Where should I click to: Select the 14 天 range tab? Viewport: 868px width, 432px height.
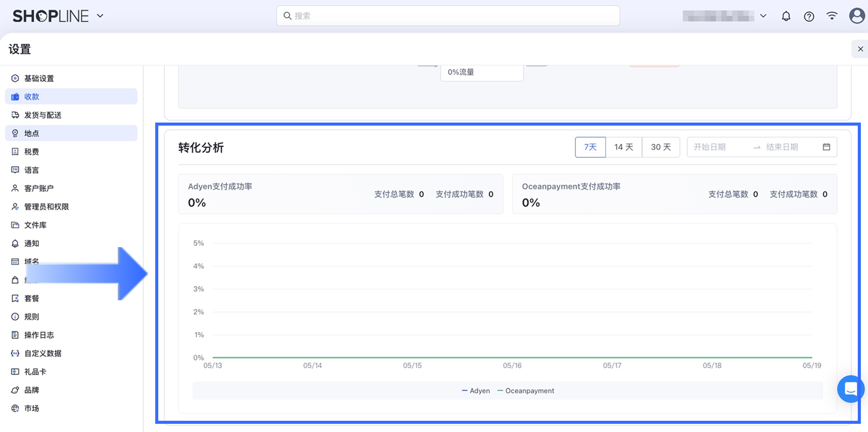[x=623, y=147]
